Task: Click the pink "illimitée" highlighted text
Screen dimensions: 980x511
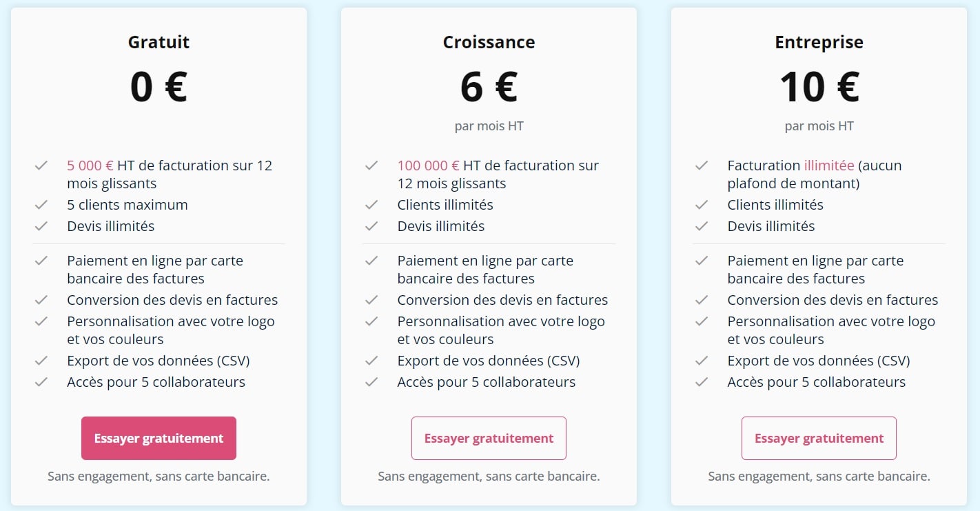Action: click(x=829, y=166)
